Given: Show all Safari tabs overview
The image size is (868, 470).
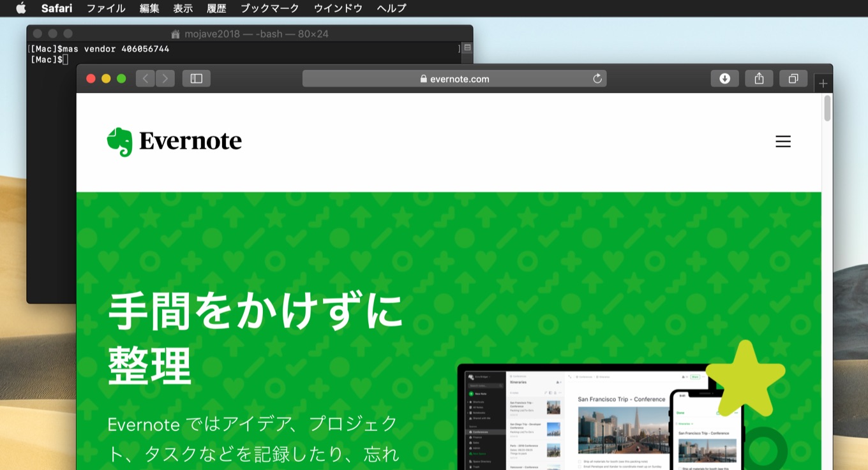Looking at the screenshot, I should [793, 78].
